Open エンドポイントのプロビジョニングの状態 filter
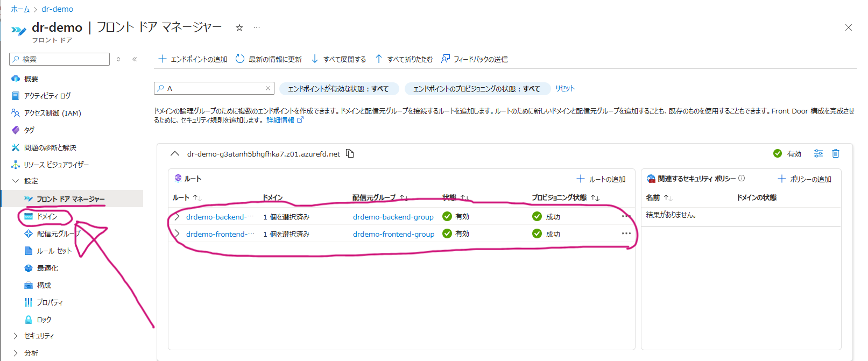Image resolution: width=868 pixels, height=361 pixels. [x=477, y=89]
